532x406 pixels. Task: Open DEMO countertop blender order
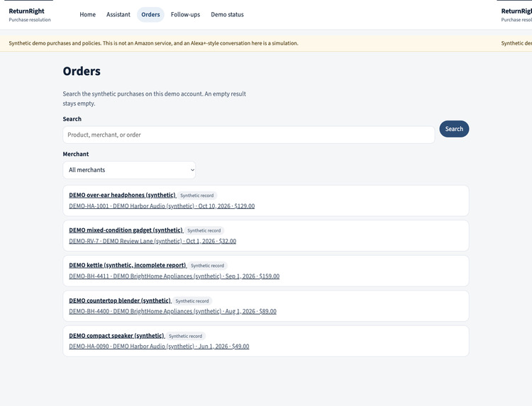pyautogui.click(x=120, y=300)
